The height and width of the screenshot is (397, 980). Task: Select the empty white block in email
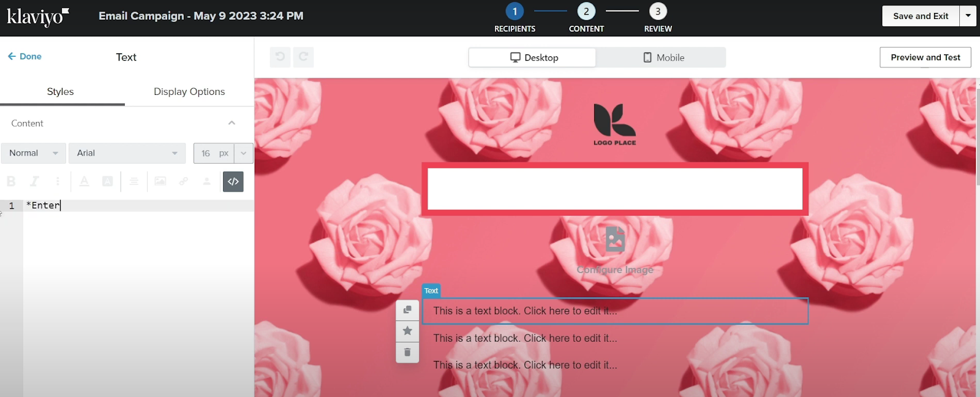(x=615, y=189)
